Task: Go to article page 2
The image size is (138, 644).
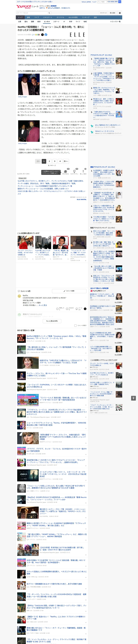Action: pyautogui.click(x=49, y=161)
